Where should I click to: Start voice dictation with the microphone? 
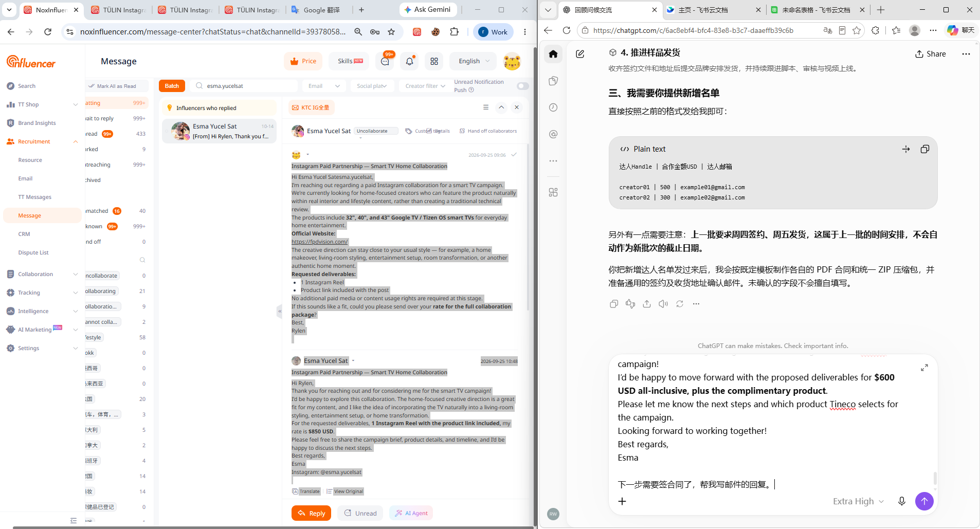pyautogui.click(x=902, y=501)
